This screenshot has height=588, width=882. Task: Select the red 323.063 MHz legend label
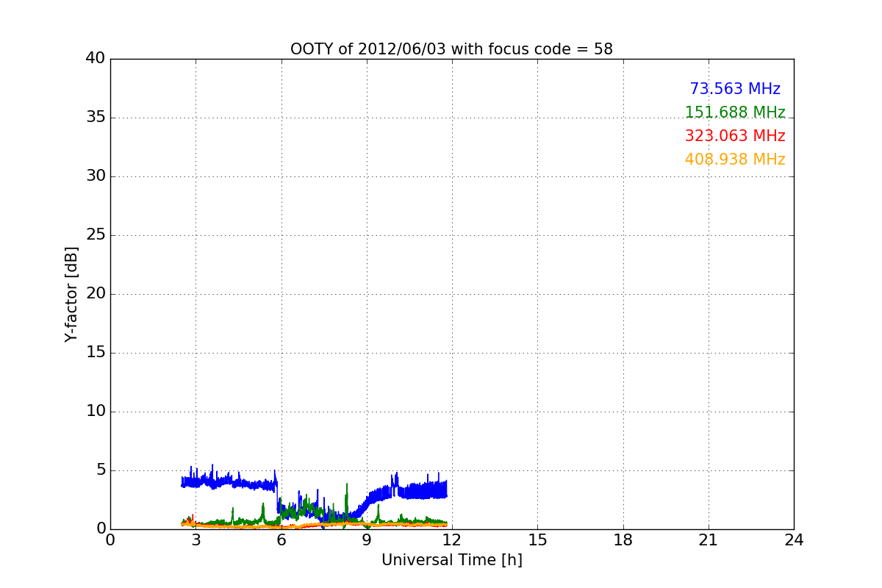[x=735, y=136]
